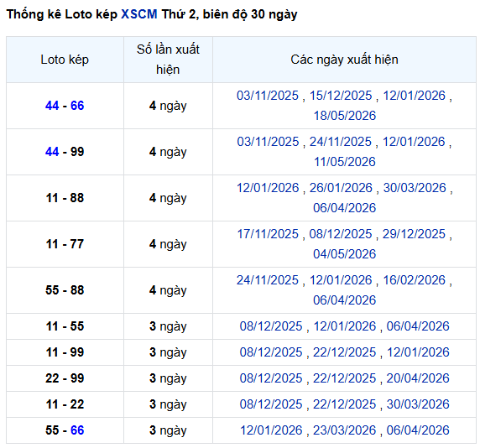Click date 23/03/2026 in the 55 - 66 row
Screen dimensions: 480x448
coord(344,430)
